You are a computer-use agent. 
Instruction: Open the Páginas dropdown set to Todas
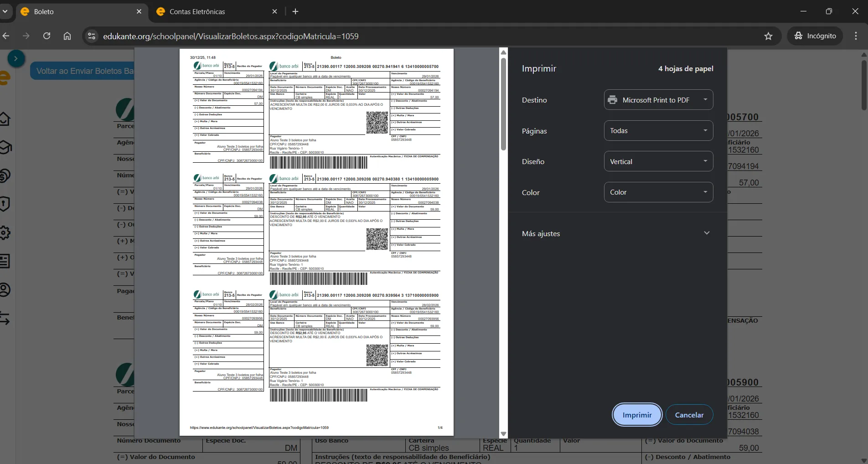click(658, 131)
